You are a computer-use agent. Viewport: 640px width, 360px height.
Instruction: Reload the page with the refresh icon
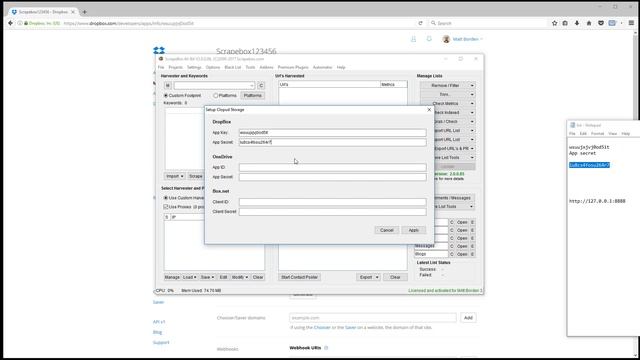click(420, 23)
